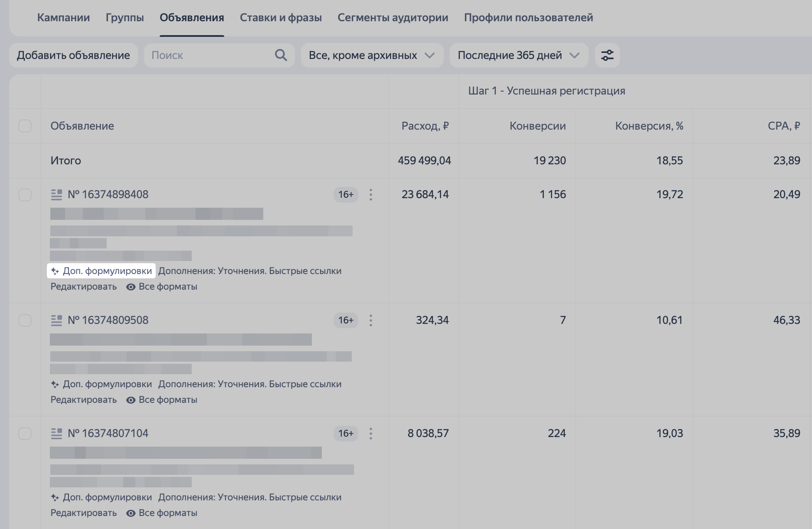The height and width of the screenshot is (529, 812).
Task: Open three-dot menu for ad 16374809508
Action: [370, 320]
